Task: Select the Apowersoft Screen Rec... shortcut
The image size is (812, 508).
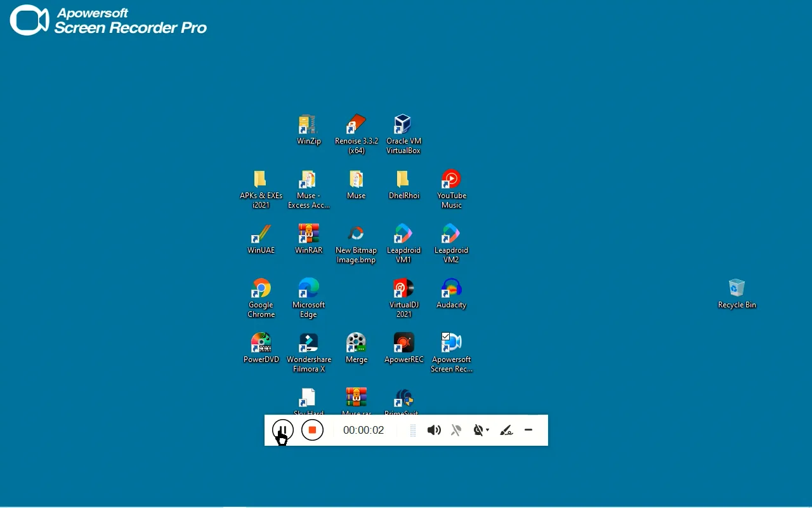Action: click(451, 353)
